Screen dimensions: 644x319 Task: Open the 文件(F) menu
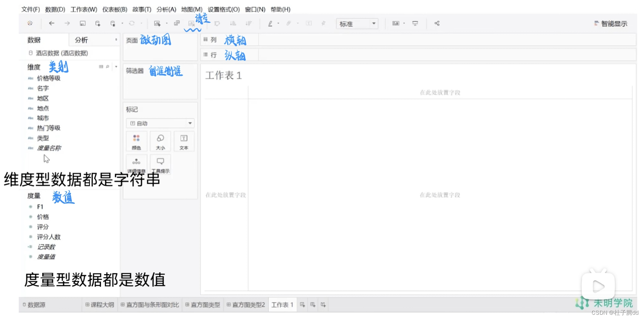pyautogui.click(x=31, y=9)
